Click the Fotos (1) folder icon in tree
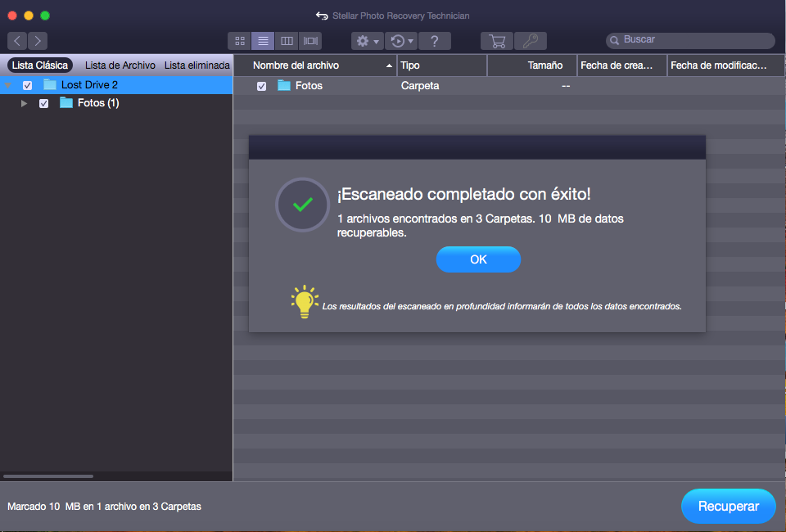This screenshot has height=532, width=786. [x=66, y=102]
